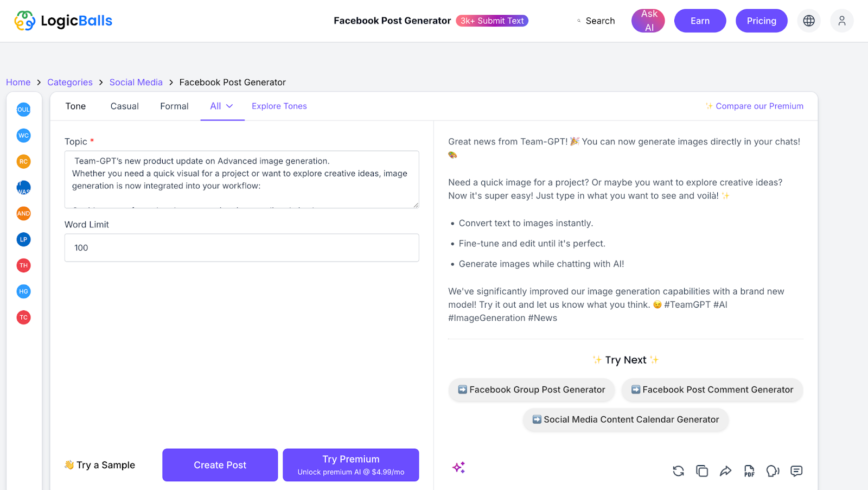Click the purple sparkle AI icon
Viewport: 868px width, 490px height.
click(458, 467)
